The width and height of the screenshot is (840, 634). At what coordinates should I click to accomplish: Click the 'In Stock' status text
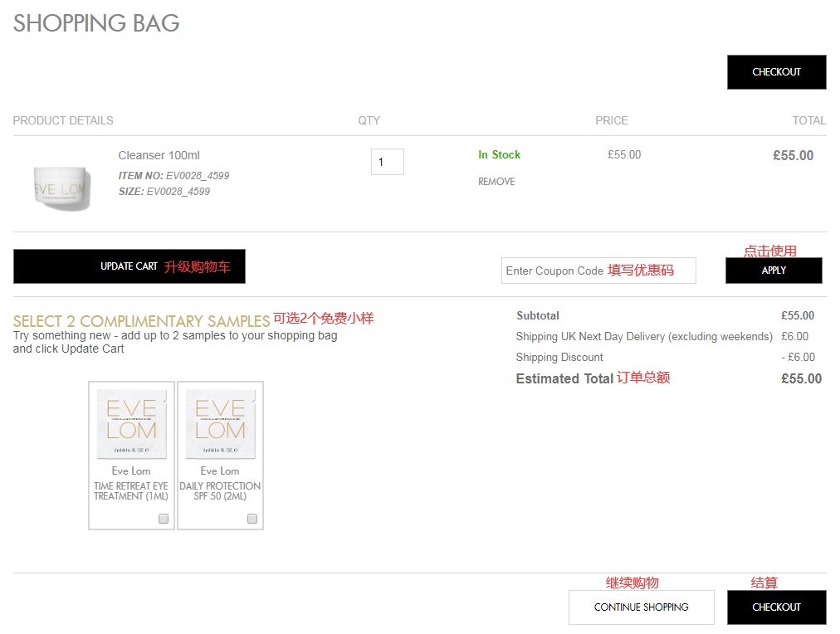click(x=500, y=154)
